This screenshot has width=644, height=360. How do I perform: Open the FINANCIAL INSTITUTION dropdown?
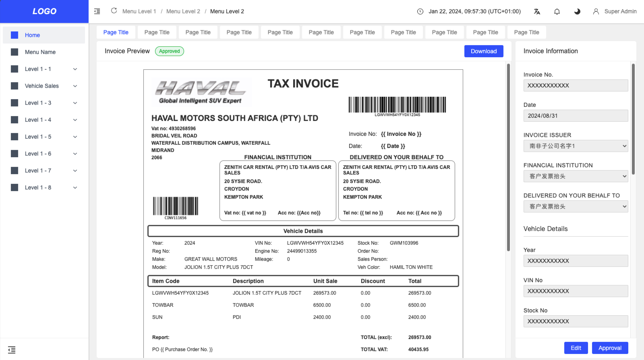[x=576, y=176]
